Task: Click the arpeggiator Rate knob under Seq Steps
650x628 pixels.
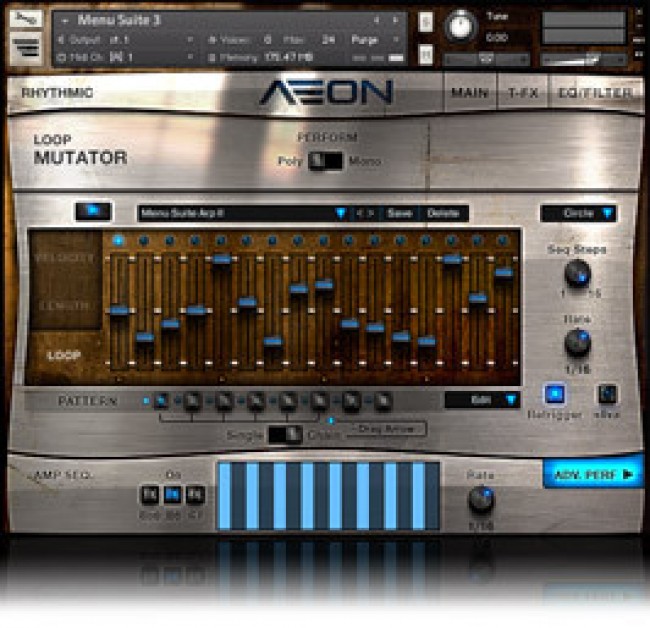Action: [577, 343]
